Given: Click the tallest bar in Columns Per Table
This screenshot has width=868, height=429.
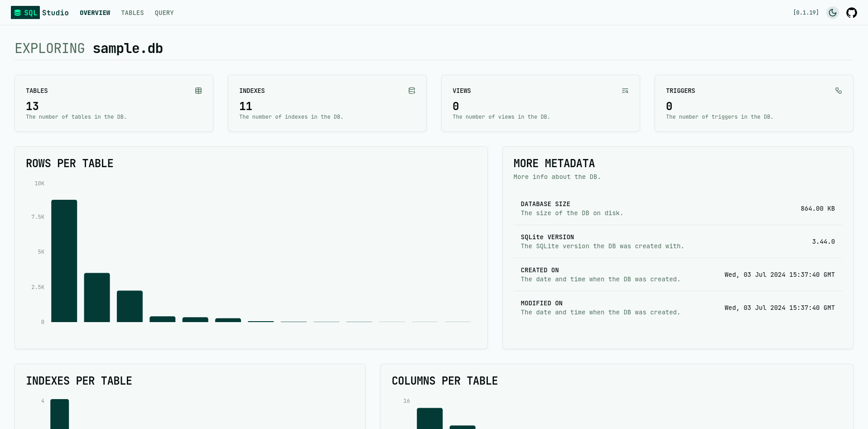Looking at the screenshot, I should coord(429,419).
